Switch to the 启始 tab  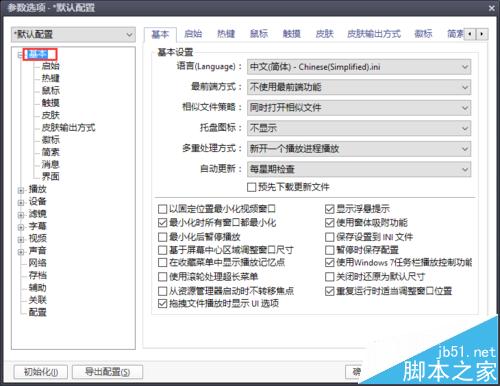[193, 34]
